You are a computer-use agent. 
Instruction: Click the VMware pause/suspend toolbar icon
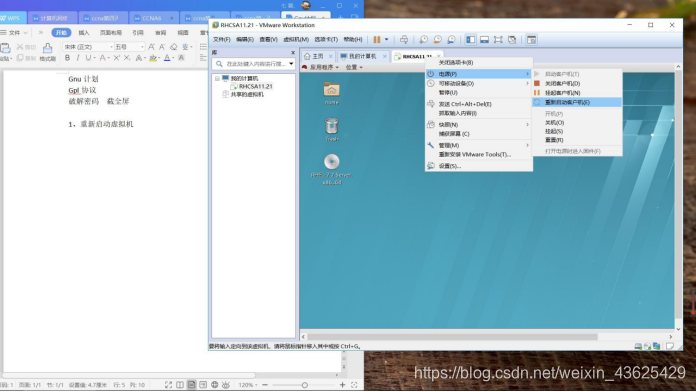pyautogui.click(x=376, y=40)
